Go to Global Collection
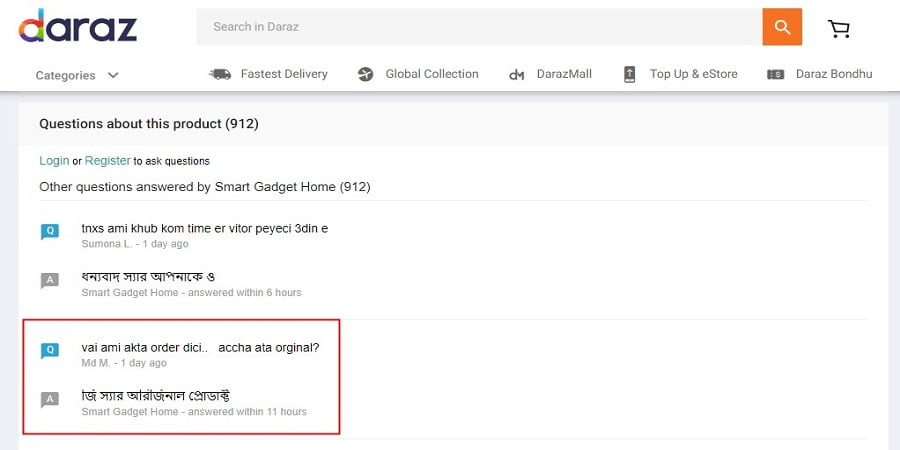The image size is (900, 450). [x=432, y=74]
